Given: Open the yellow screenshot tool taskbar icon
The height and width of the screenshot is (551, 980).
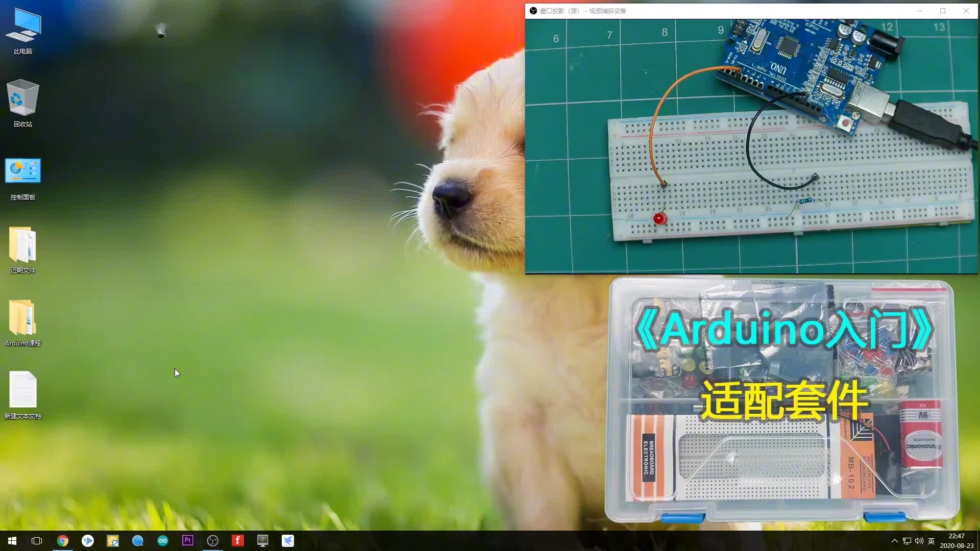Looking at the screenshot, I should (x=113, y=541).
